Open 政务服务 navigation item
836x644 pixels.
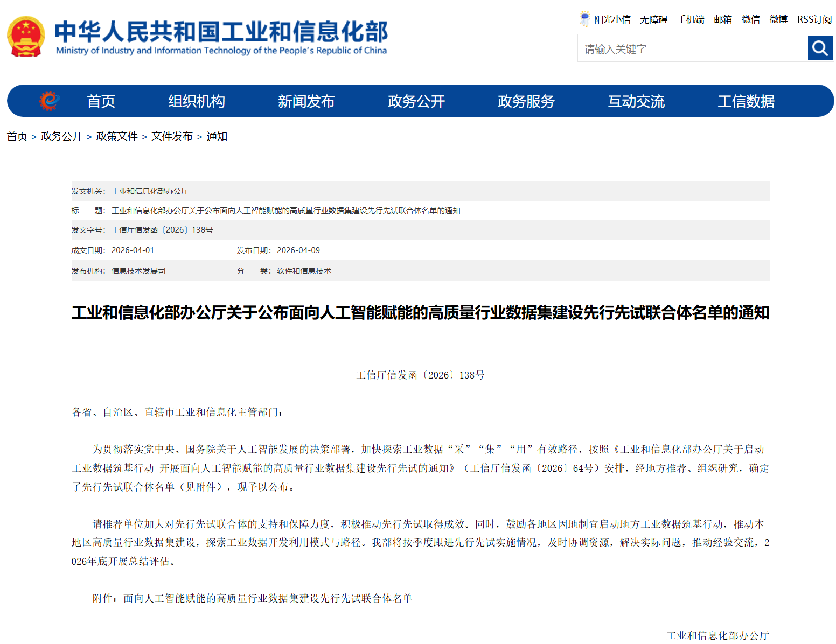point(526,101)
